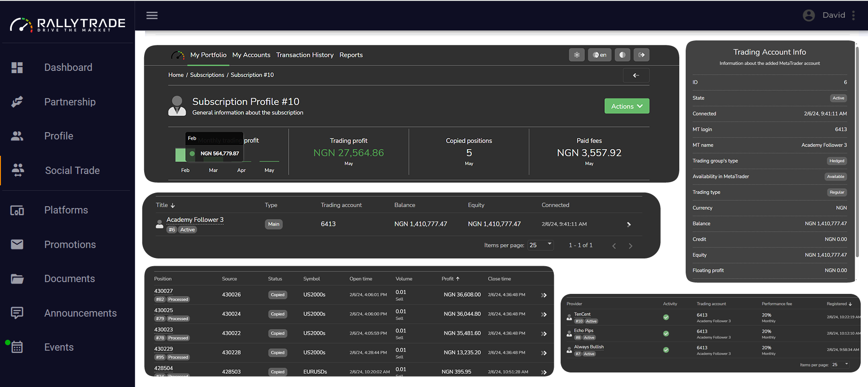Click the Promotions envelope icon
The height and width of the screenshot is (387, 868).
pyautogui.click(x=17, y=244)
